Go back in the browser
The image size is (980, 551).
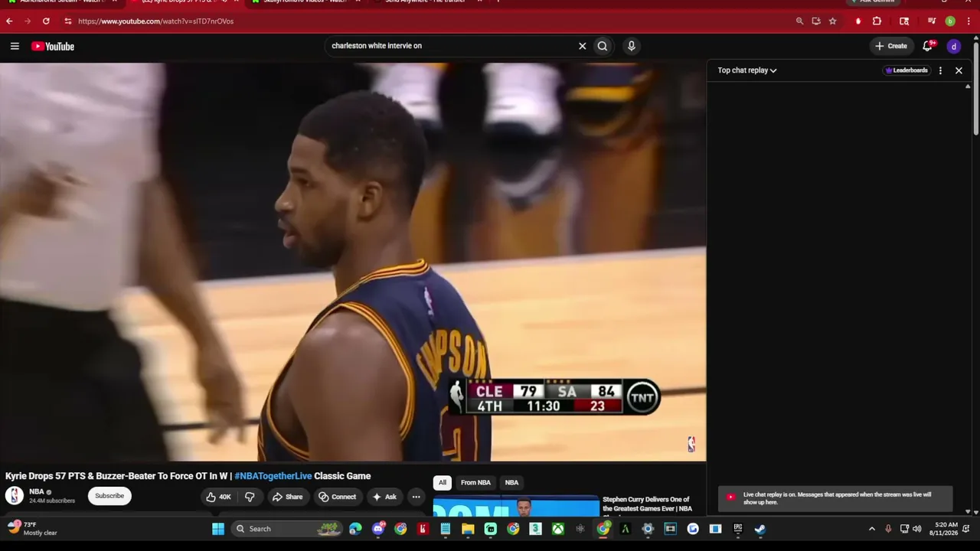coord(9,21)
